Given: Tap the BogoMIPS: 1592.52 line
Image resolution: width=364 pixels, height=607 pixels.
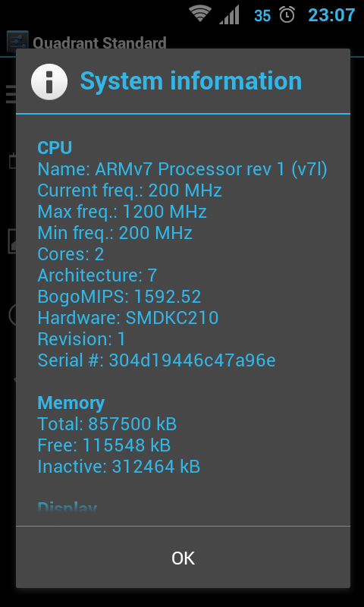Looking at the screenshot, I should (119, 297).
